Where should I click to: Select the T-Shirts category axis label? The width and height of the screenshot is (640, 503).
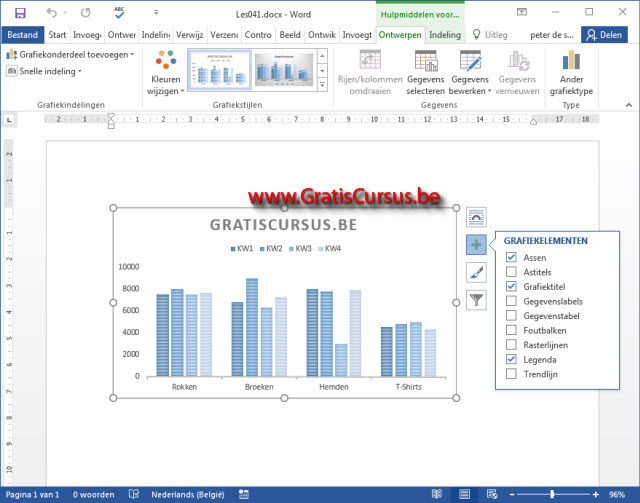408,387
